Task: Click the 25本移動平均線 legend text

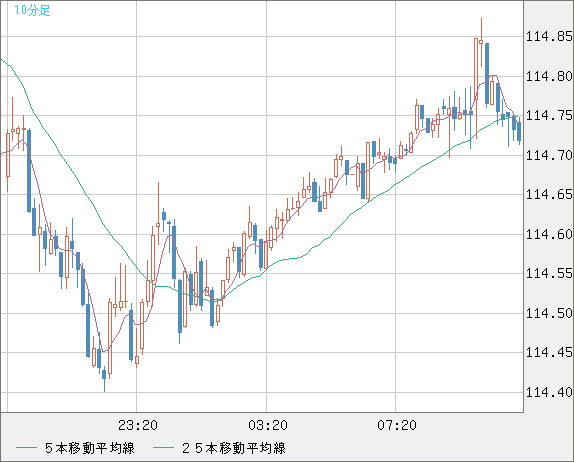Action: click(234, 448)
